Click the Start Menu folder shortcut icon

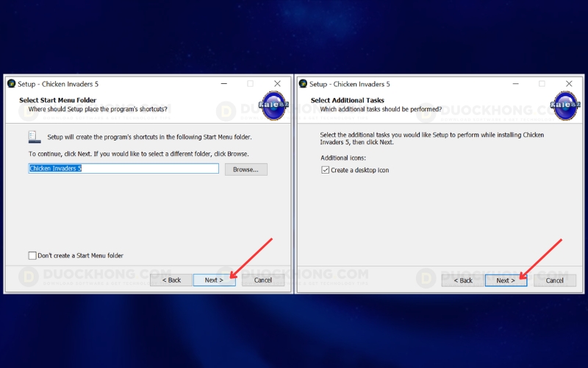(x=35, y=137)
